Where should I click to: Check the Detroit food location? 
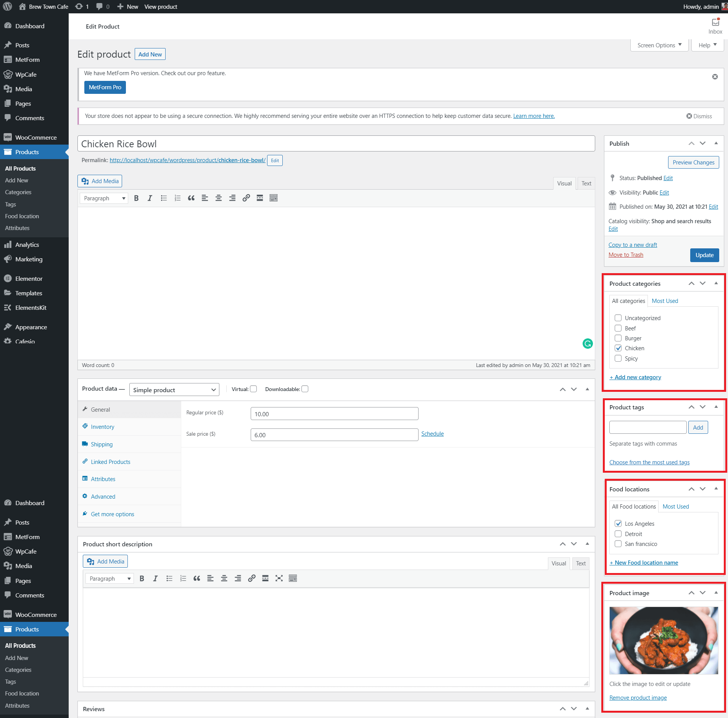[618, 534]
